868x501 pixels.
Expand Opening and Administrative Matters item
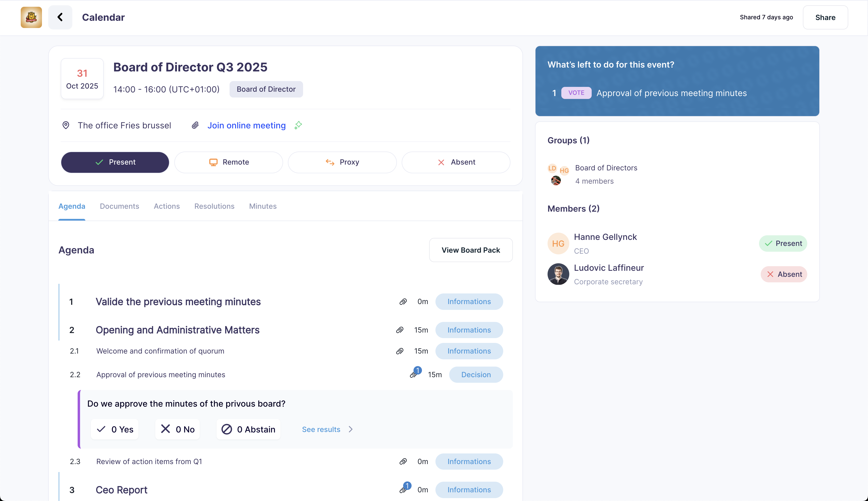pos(177,330)
